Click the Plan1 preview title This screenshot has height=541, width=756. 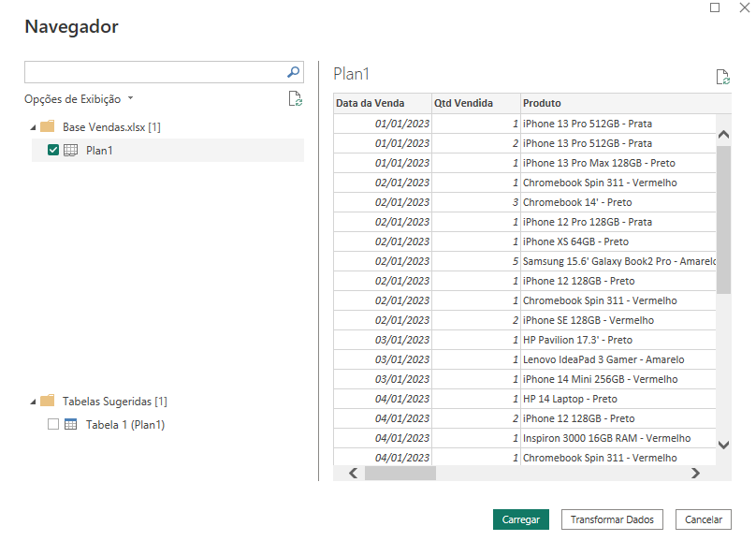351,74
